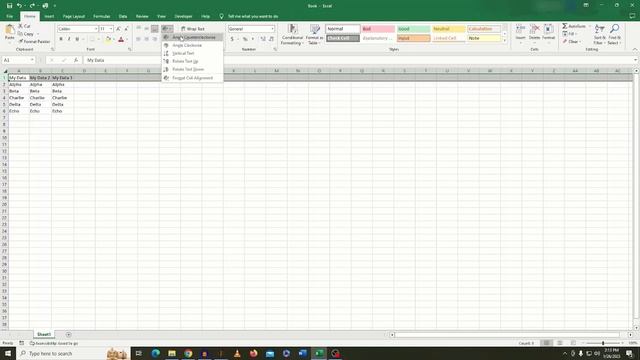640x360 pixels.
Task: Switch to the Page Layout tab
Action: point(73,16)
